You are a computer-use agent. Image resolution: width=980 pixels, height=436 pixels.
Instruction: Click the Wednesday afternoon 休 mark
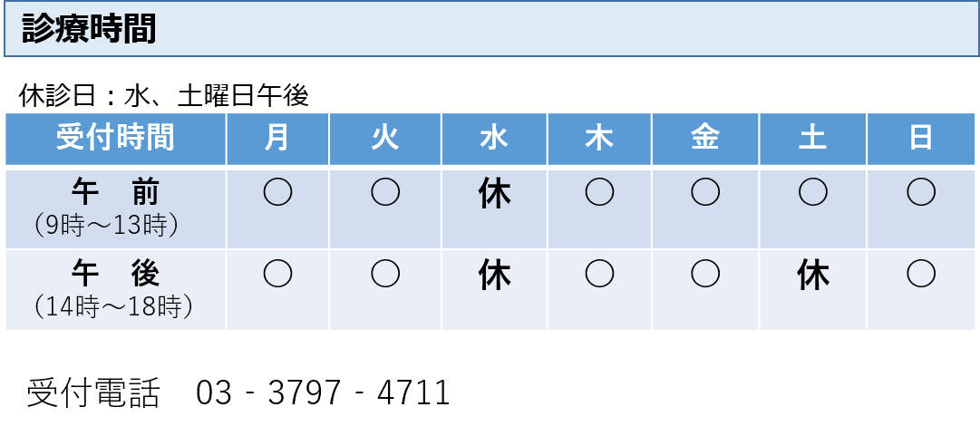[494, 276]
